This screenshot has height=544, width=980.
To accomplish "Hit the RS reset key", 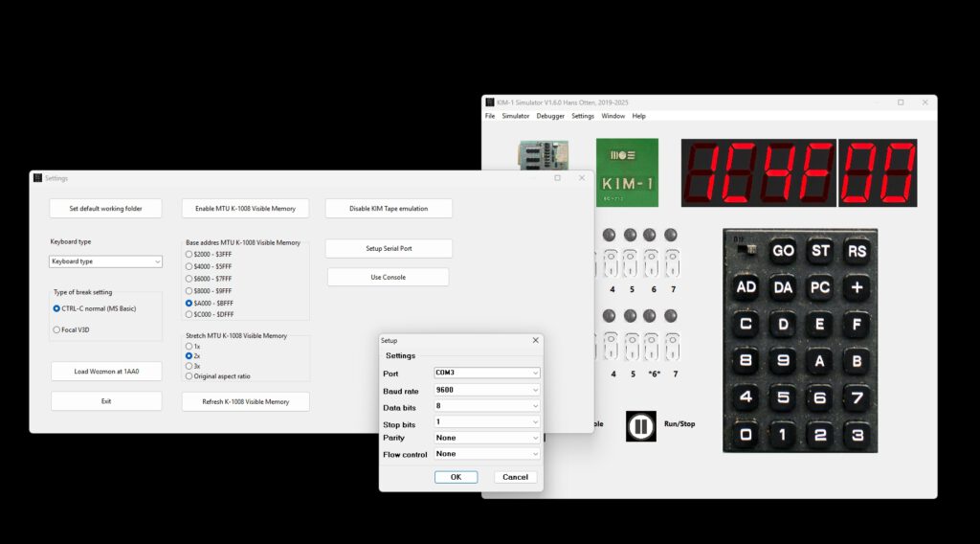I will 857,251.
